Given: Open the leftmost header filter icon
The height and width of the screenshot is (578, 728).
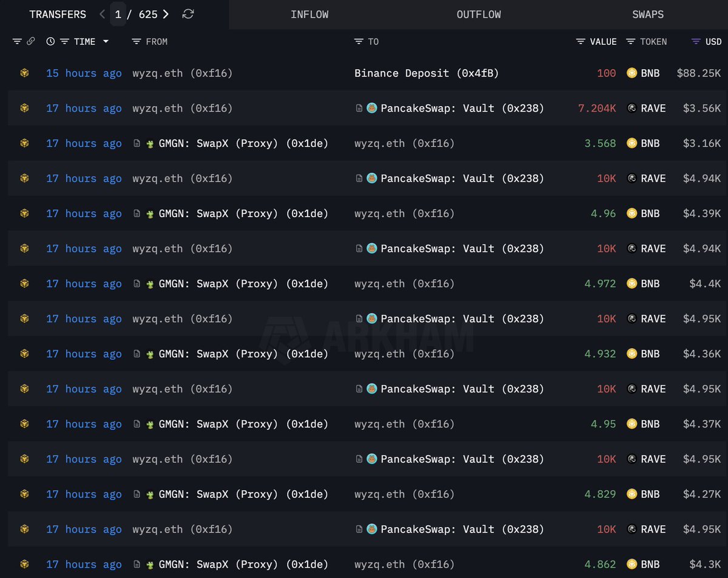Looking at the screenshot, I should click(x=17, y=41).
